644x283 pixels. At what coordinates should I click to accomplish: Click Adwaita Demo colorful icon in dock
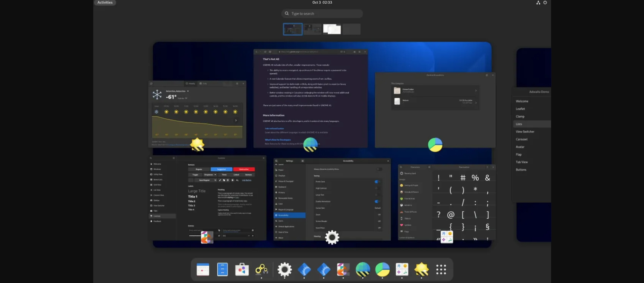pos(343,269)
